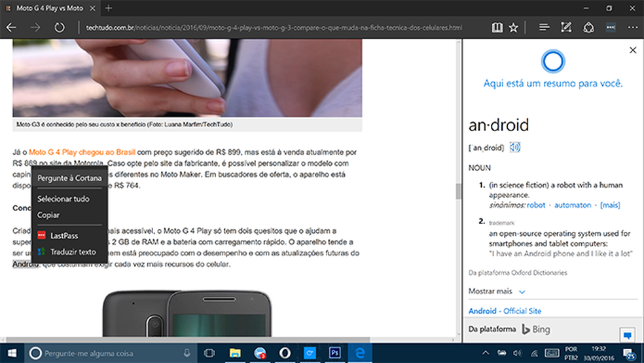Close the Moto G 4 Play tab
This screenshot has width=644, height=363.
[x=93, y=8]
